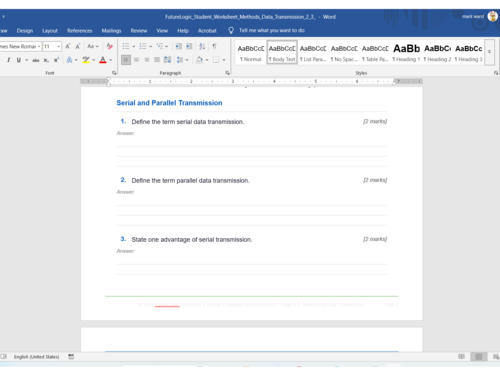Screen dimensions: 500x375
Task: Switch to Read Mode view icon
Action: (x=461, y=357)
